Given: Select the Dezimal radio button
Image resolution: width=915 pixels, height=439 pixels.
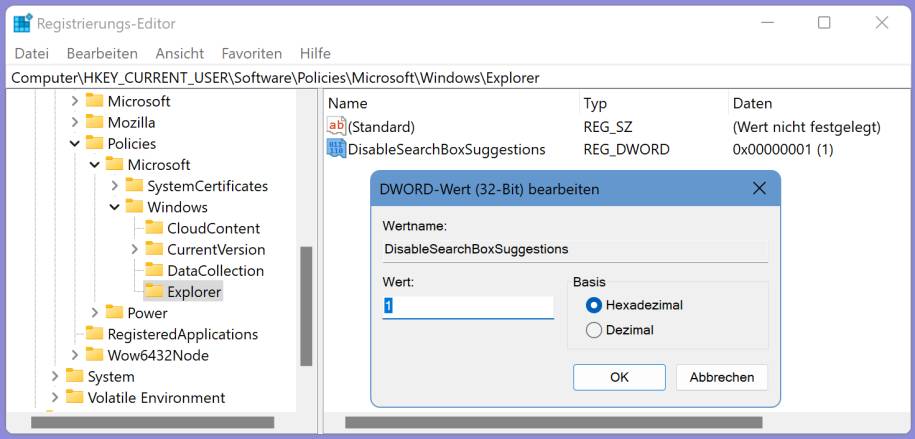Looking at the screenshot, I should pyautogui.click(x=594, y=330).
